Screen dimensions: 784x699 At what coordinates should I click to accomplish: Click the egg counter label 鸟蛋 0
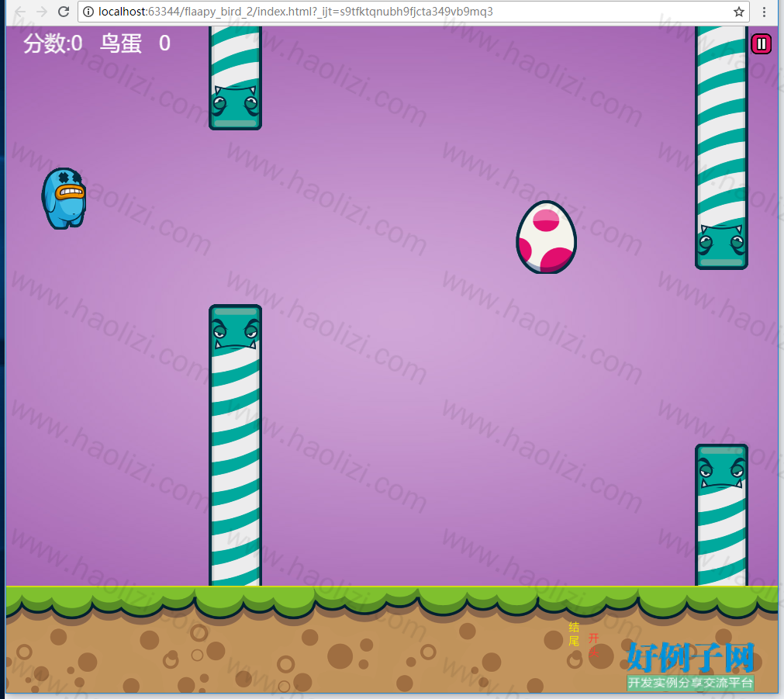(136, 43)
